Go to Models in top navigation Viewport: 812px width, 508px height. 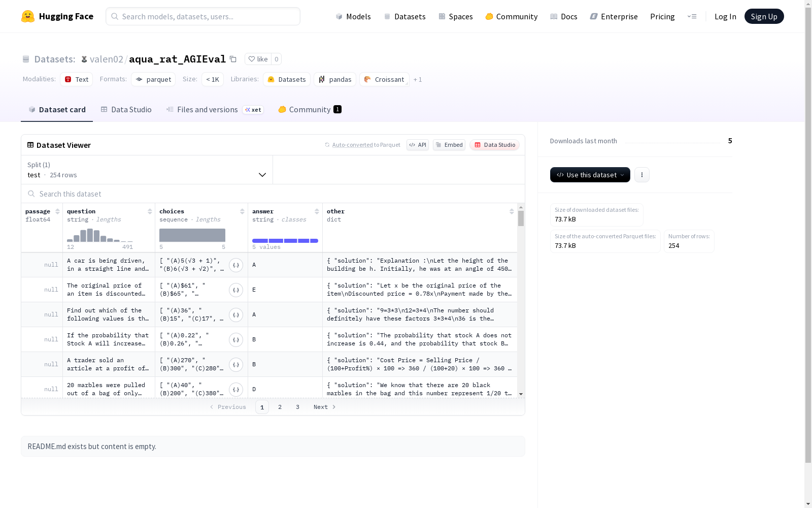(x=353, y=16)
